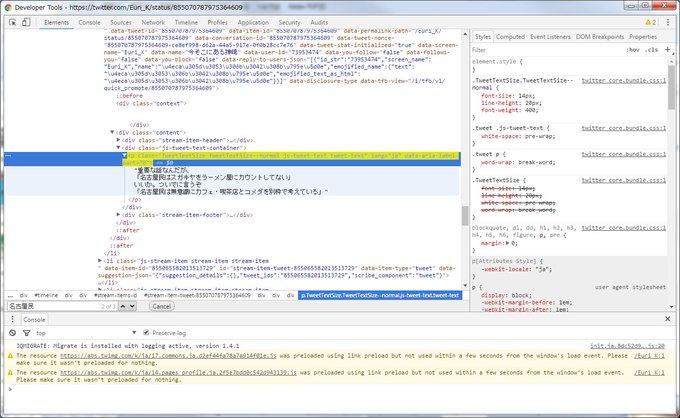Click the DOM tree vertical scrollbar thumb
Viewport: 680px width, 418px height.
(465, 216)
